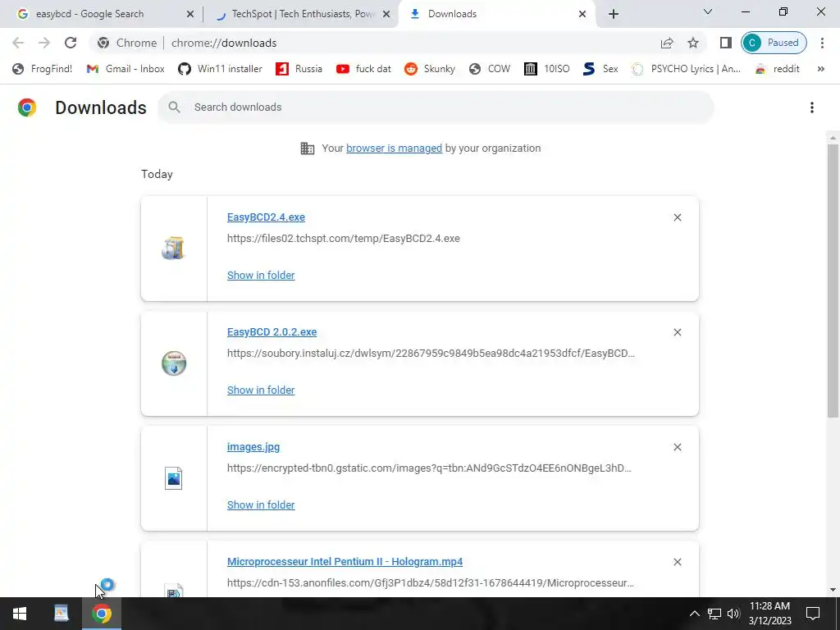Open the images.jpg file link

pyautogui.click(x=253, y=447)
